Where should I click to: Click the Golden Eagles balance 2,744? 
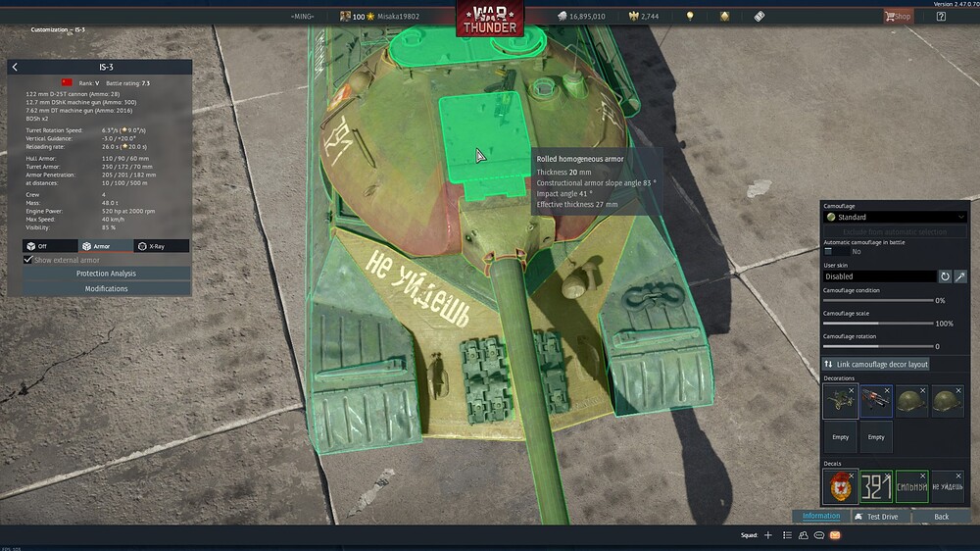coord(644,17)
